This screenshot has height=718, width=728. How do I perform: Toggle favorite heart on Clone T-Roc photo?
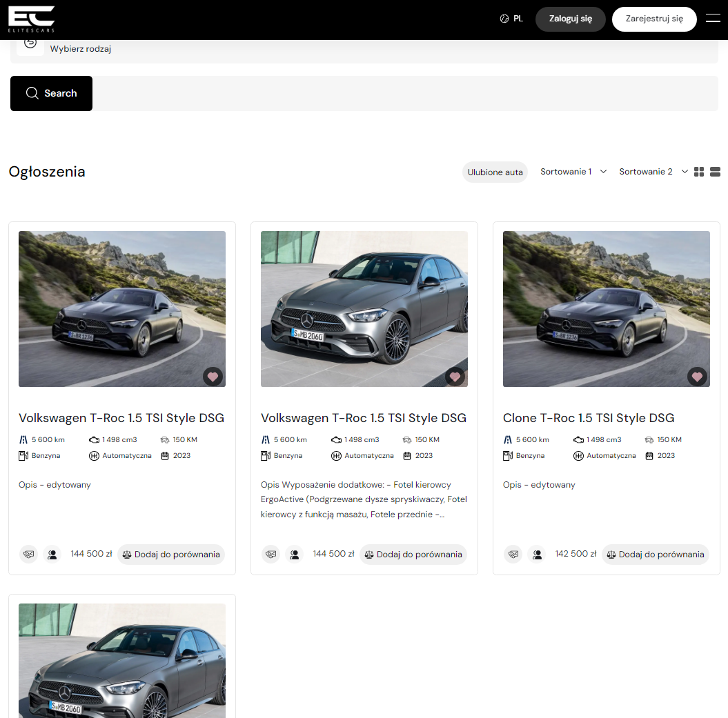tap(697, 377)
